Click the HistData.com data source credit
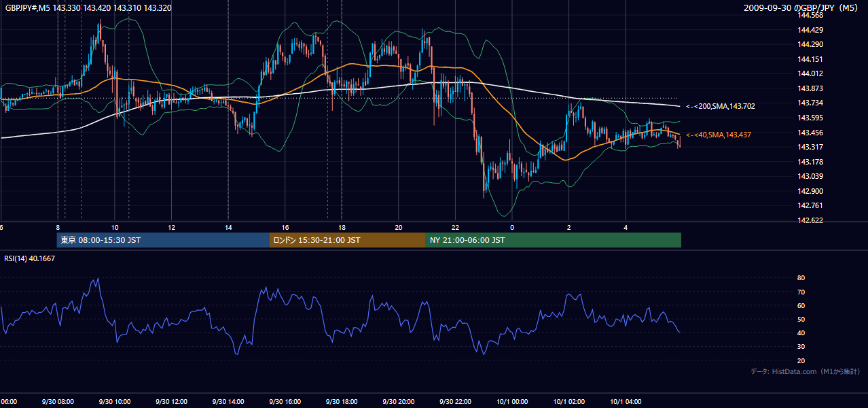Screen dimensions: 868x408 [806, 371]
